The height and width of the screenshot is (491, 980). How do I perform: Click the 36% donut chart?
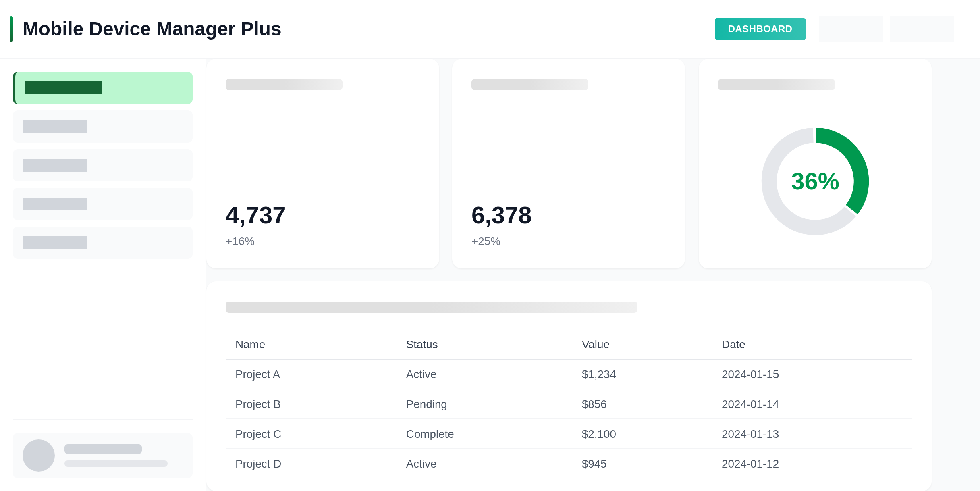[815, 181]
